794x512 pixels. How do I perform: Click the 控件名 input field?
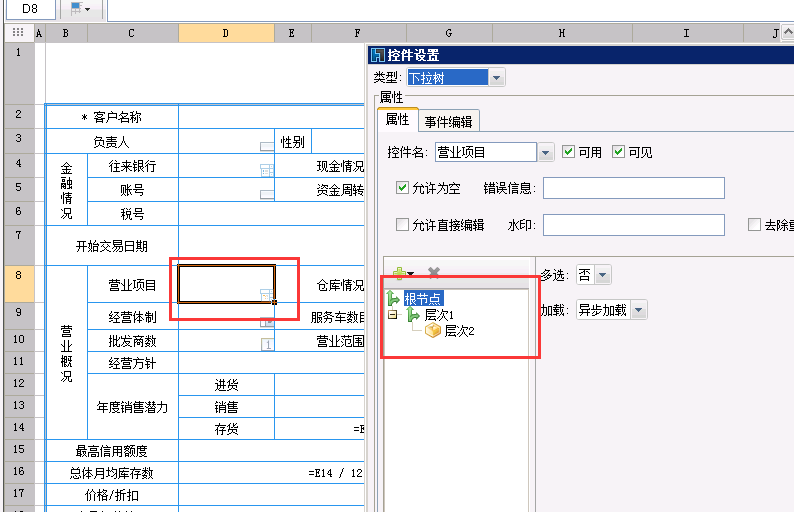click(486, 152)
